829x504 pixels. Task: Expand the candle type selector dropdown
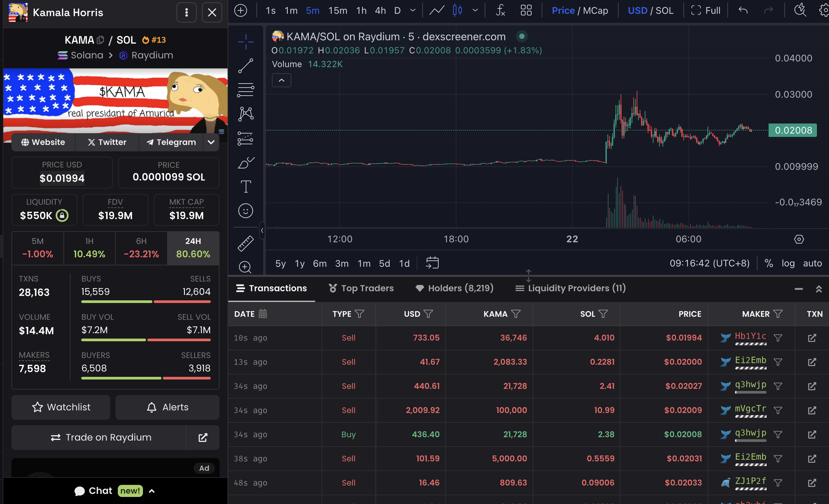[475, 10]
